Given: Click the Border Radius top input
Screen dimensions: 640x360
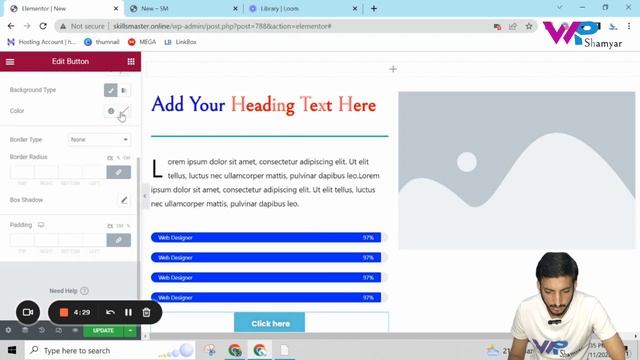Looking at the screenshot, I should pos(22,172).
